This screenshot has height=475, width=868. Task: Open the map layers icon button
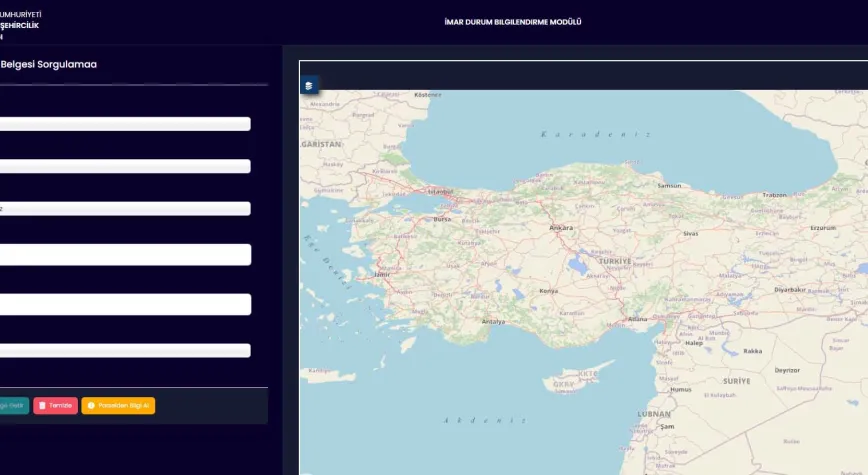pos(309,86)
